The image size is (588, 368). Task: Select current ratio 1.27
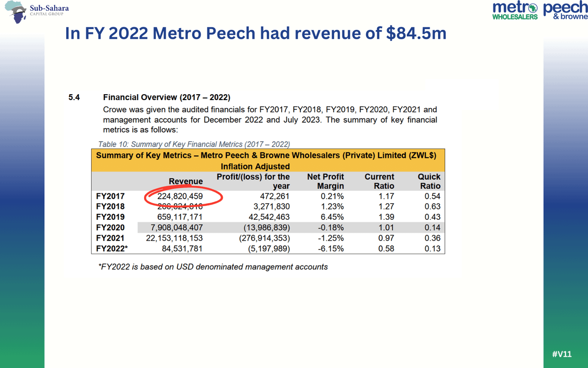pyautogui.click(x=386, y=207)
